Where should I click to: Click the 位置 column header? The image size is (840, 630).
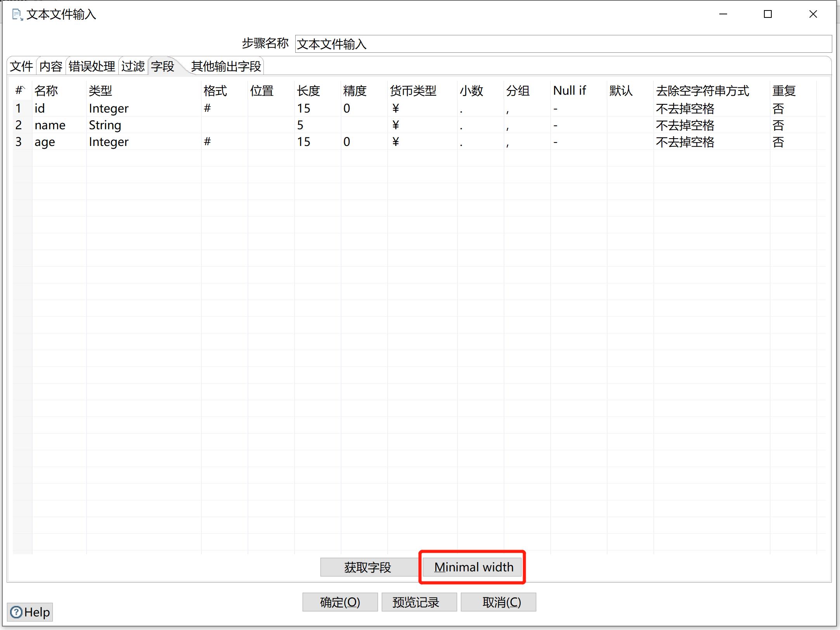point(271,90)
